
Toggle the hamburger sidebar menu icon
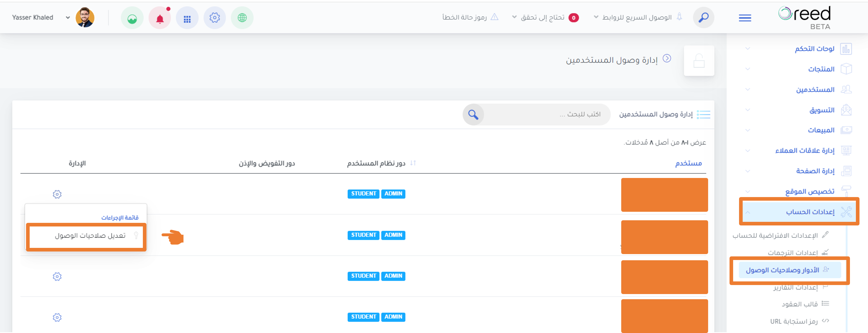tap(745, 18)
